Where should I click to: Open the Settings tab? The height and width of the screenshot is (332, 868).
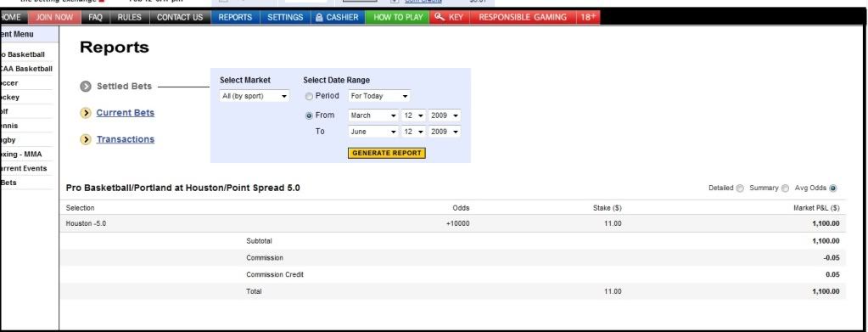(x=285, y=17)
